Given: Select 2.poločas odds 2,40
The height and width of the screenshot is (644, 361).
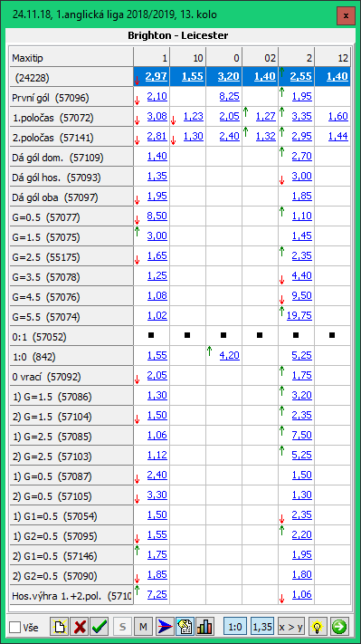Looking at the screenshot, I should [229, 137].
